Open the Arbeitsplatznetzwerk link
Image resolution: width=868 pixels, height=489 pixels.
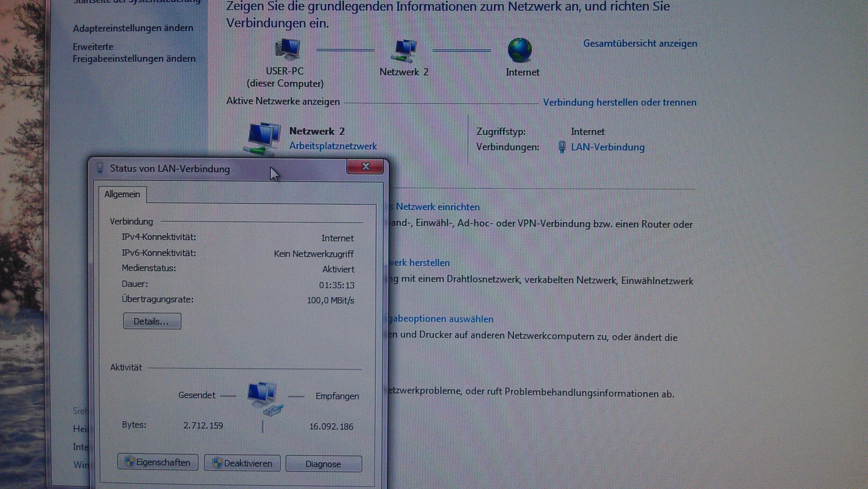(x=333, y=146)
